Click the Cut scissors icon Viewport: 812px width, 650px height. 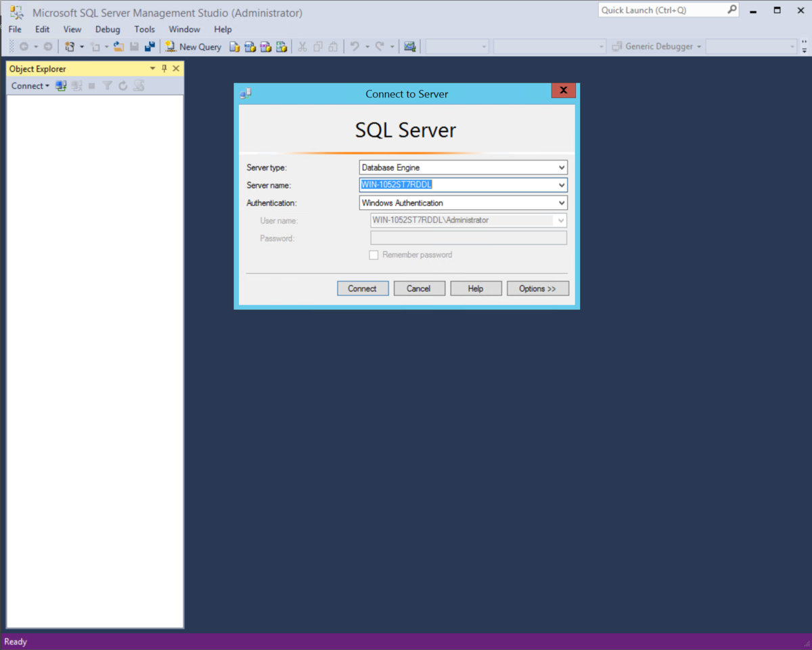click(302, 47)
